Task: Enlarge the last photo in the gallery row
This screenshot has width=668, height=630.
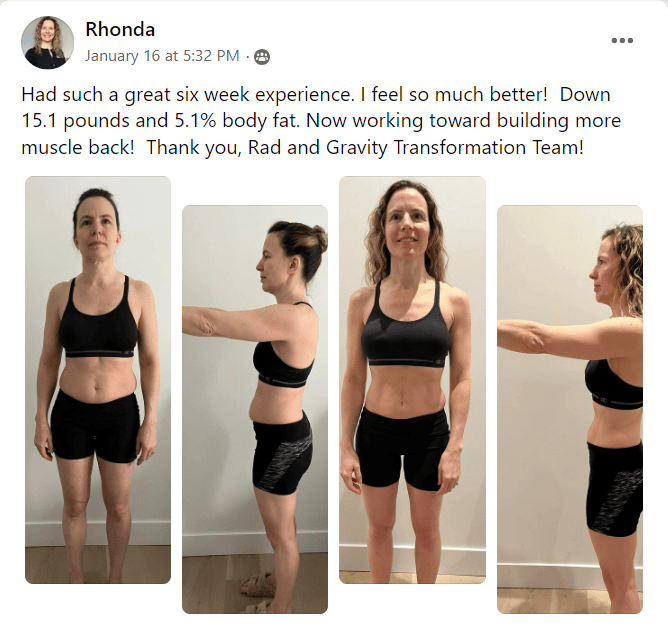Action: 570,409
